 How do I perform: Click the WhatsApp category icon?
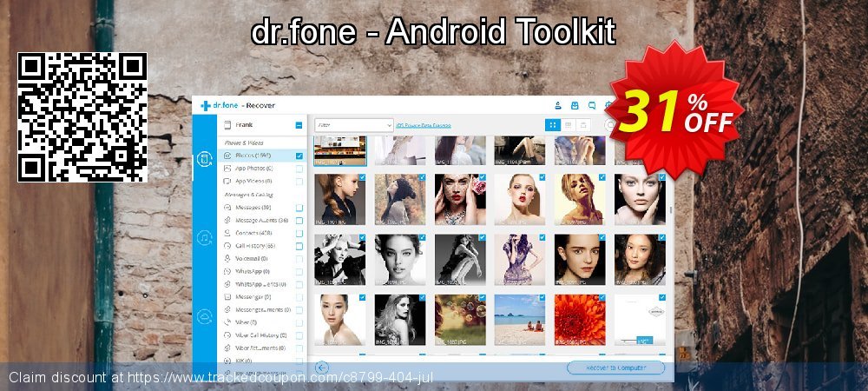point(227,271)
